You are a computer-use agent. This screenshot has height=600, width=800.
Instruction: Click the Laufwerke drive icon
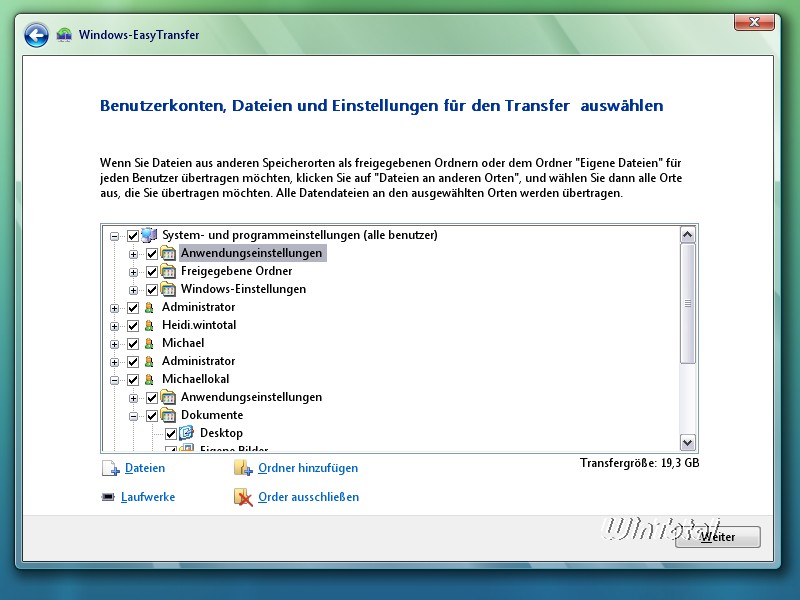[108, 497]
